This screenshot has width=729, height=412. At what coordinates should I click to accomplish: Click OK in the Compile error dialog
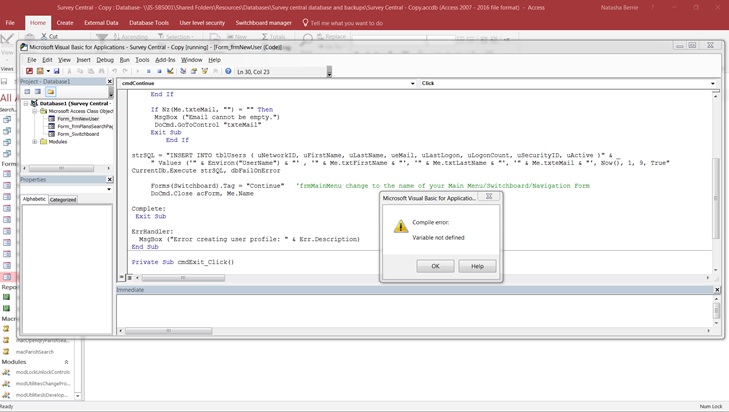435,266
